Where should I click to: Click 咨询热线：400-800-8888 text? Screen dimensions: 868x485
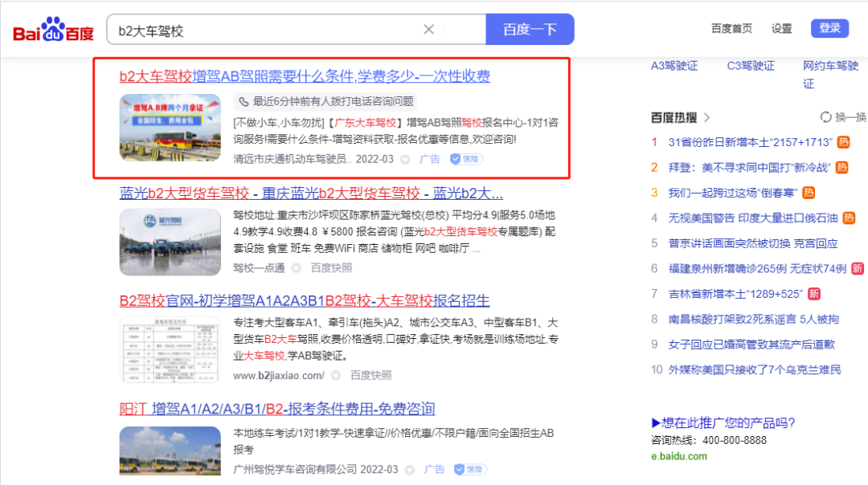pos(709,441)
